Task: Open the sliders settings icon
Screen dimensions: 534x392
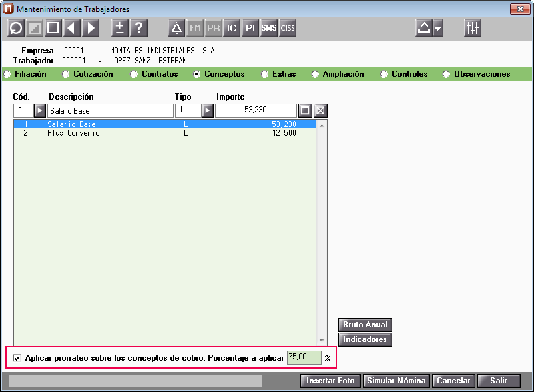Action: tap(473, 28)
